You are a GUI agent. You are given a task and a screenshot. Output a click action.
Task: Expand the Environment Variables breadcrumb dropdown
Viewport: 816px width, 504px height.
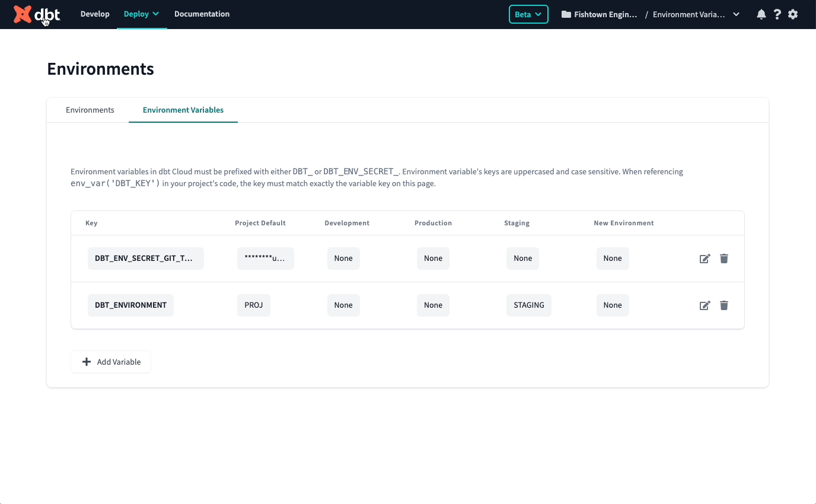point(735,14)
